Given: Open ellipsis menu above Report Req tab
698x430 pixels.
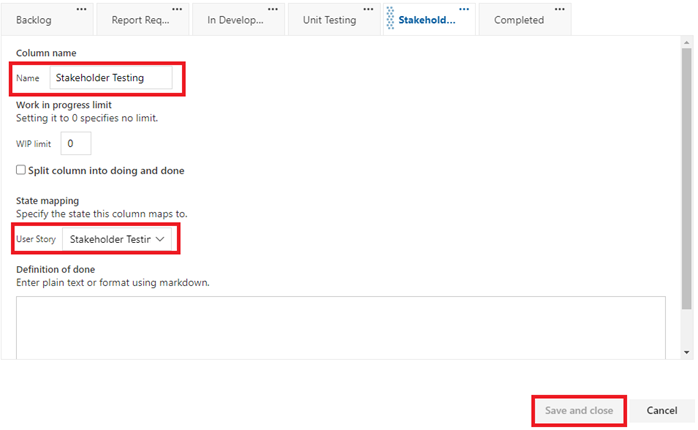Looking at the screenshot, I should [177, 8].
